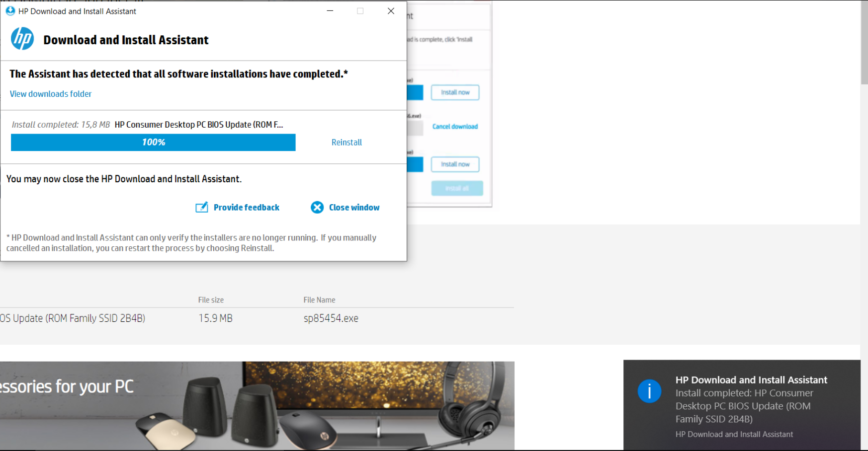Click the info icon on the notification toast
The image size is (868, 451).
pos(649,391)
